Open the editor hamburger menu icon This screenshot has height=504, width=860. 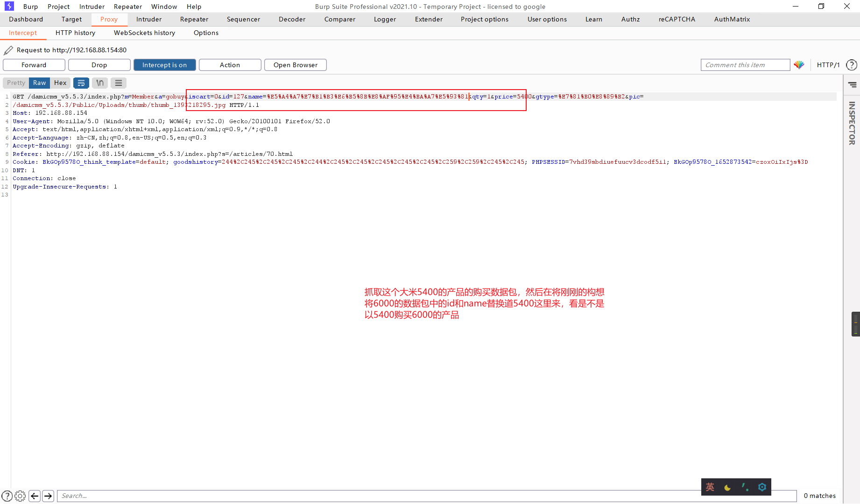118,83
